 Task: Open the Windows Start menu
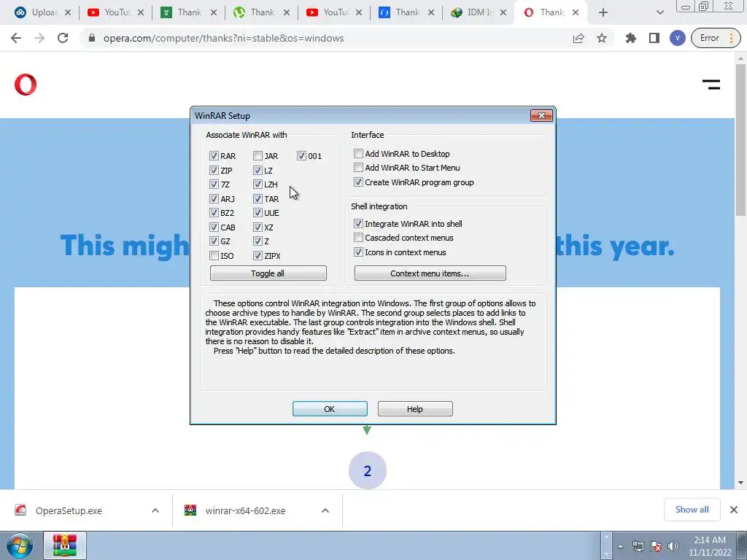[x=19, y=545]
